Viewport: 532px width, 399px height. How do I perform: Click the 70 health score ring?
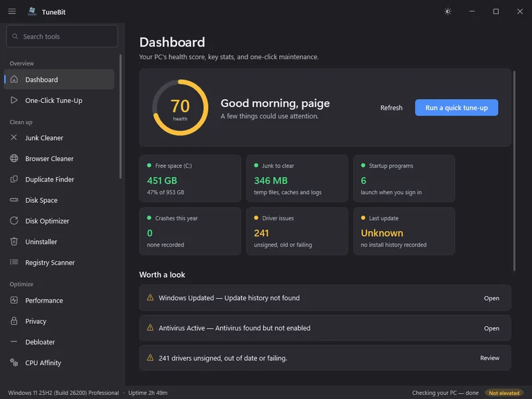pos(180,108)
